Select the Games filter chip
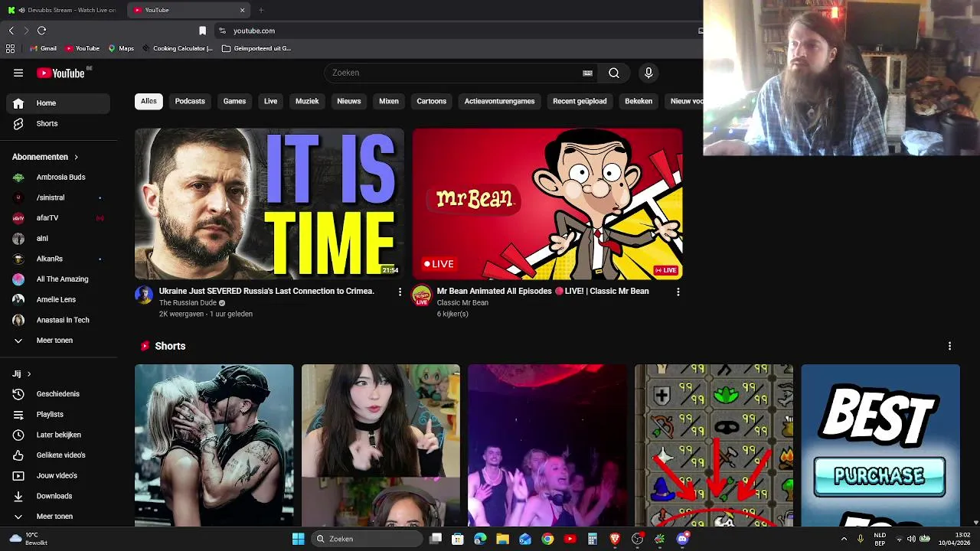Image resolution: width=980 pixels, height=551 pixels. click(x=234, y=101)
